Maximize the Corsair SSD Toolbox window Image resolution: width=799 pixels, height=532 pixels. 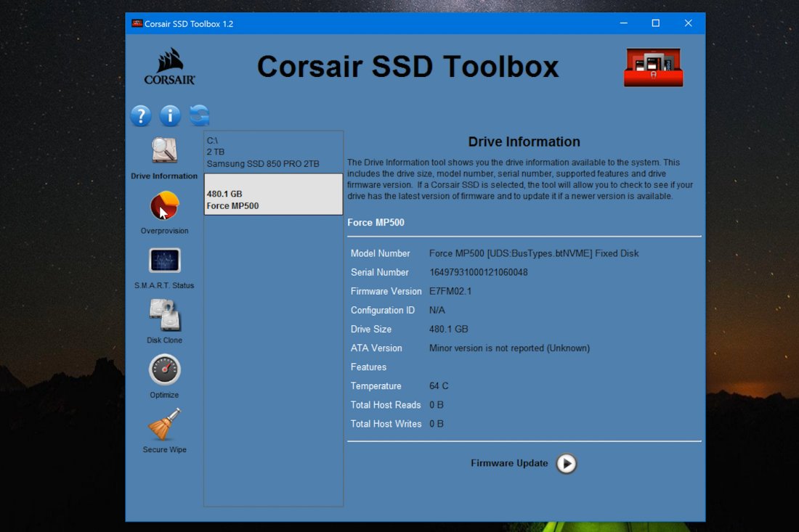[656, 23]
